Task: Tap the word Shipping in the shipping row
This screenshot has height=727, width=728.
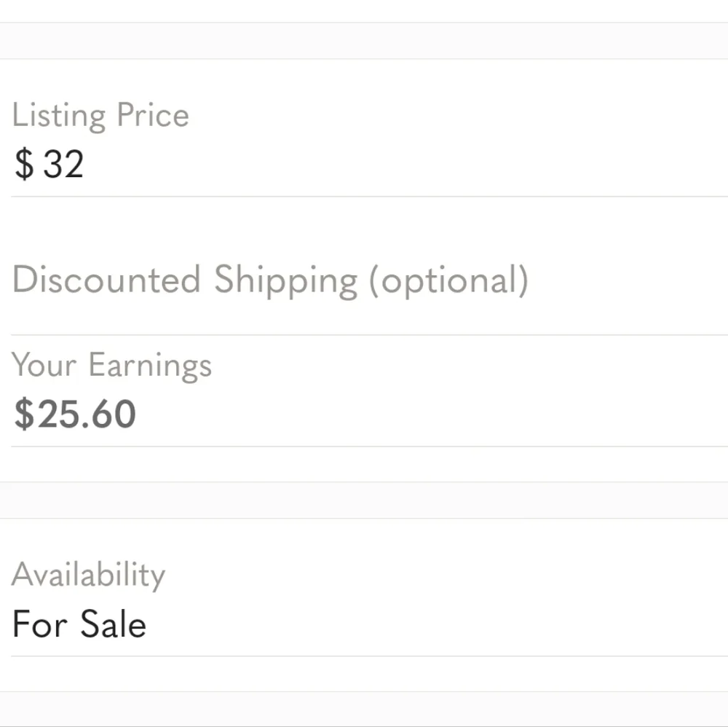Action: [285, 280]
